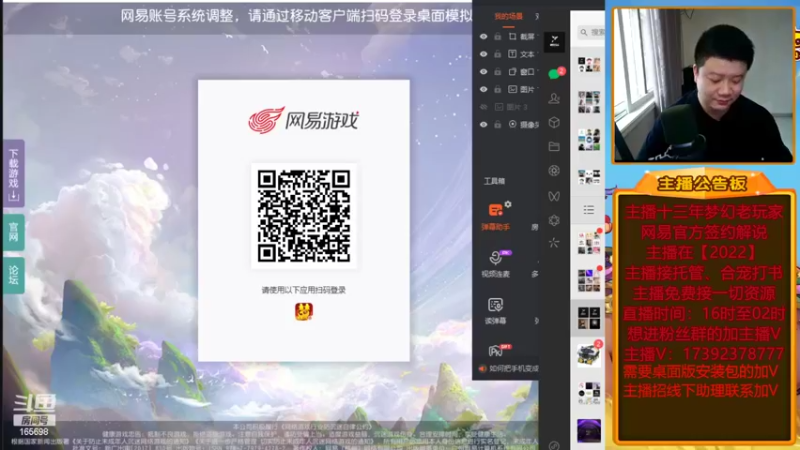Click the 工具箱 section label
The height and width of the screenshot is (450, 800).
(x=494, y=181)
